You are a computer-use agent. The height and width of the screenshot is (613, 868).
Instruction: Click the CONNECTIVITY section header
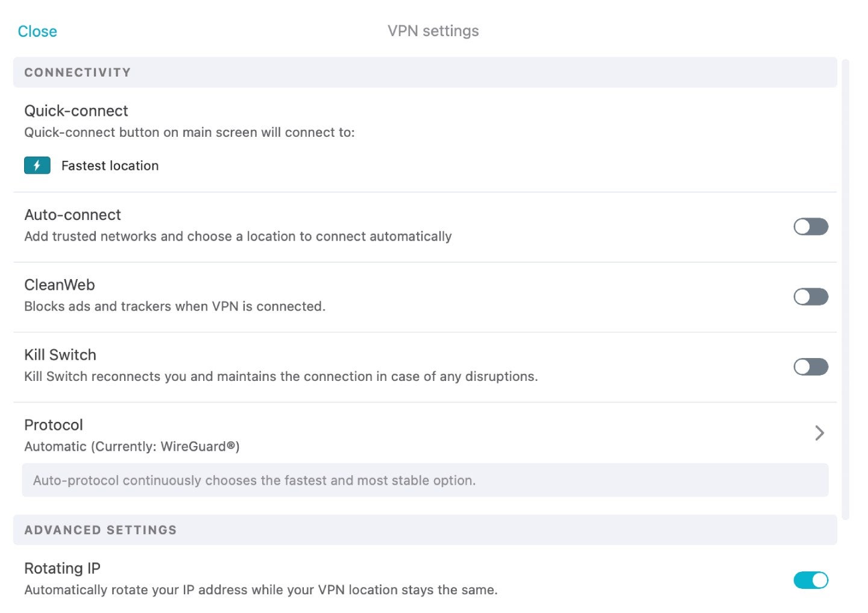[x=425, y=72]
